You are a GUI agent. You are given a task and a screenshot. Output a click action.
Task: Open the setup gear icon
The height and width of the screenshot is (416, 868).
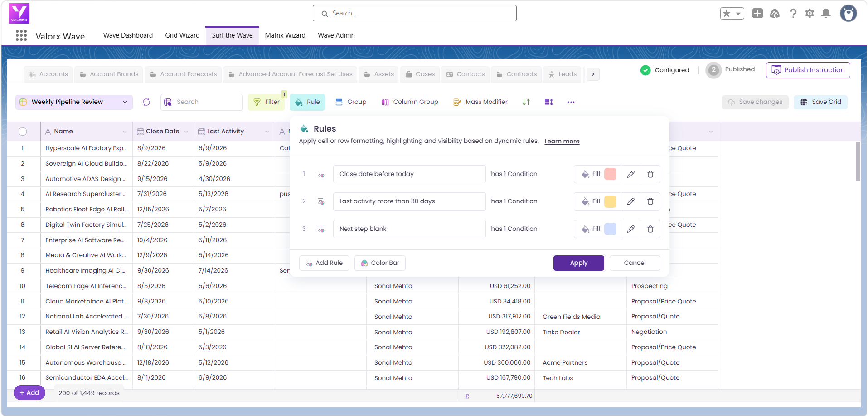[x=810, y=14]
